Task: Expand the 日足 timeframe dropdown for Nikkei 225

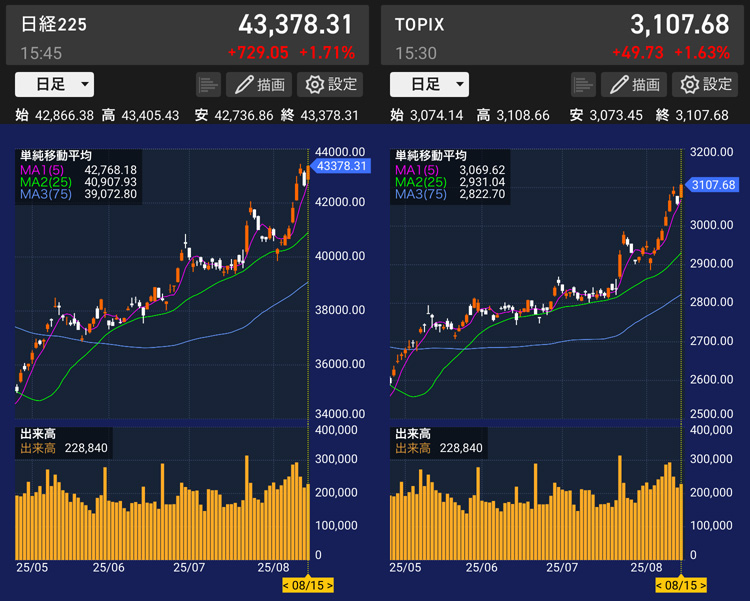Action: tap(55, 85)
